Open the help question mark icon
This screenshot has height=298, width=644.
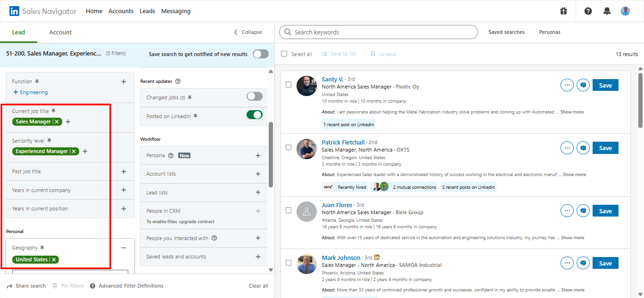pos(588,11)
